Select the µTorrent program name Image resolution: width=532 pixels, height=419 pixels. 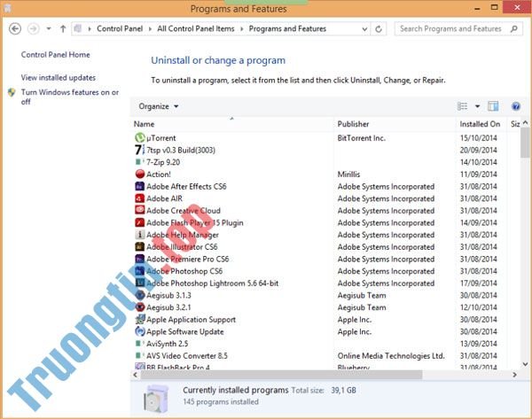[x=161, y=138]
